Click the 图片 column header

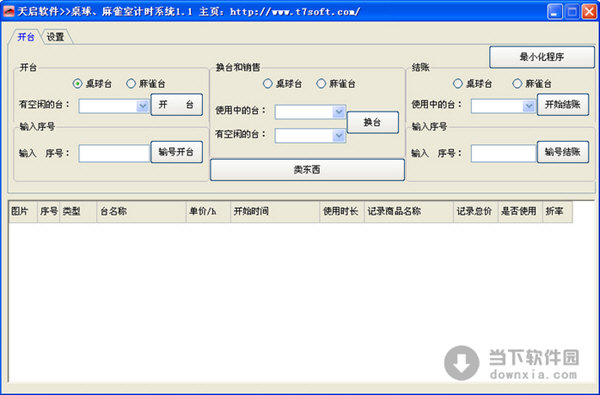click(23, 211)
